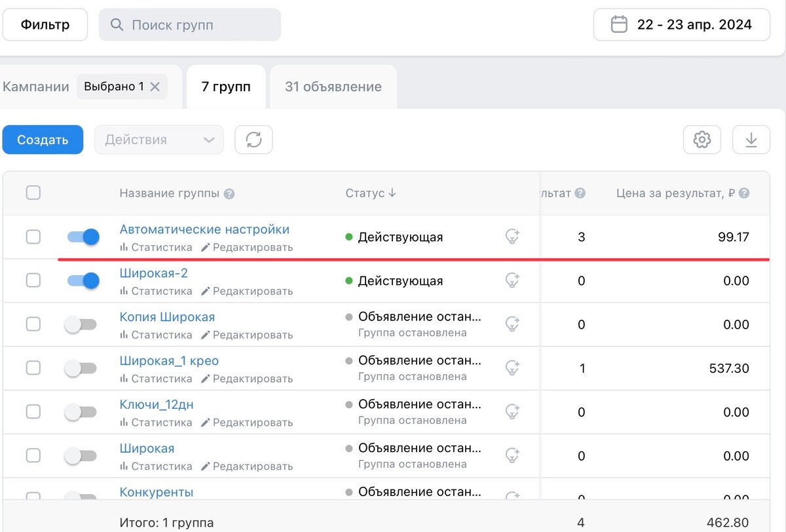Open table settings gear icon
786x532 pixels.
coord(702,140)
